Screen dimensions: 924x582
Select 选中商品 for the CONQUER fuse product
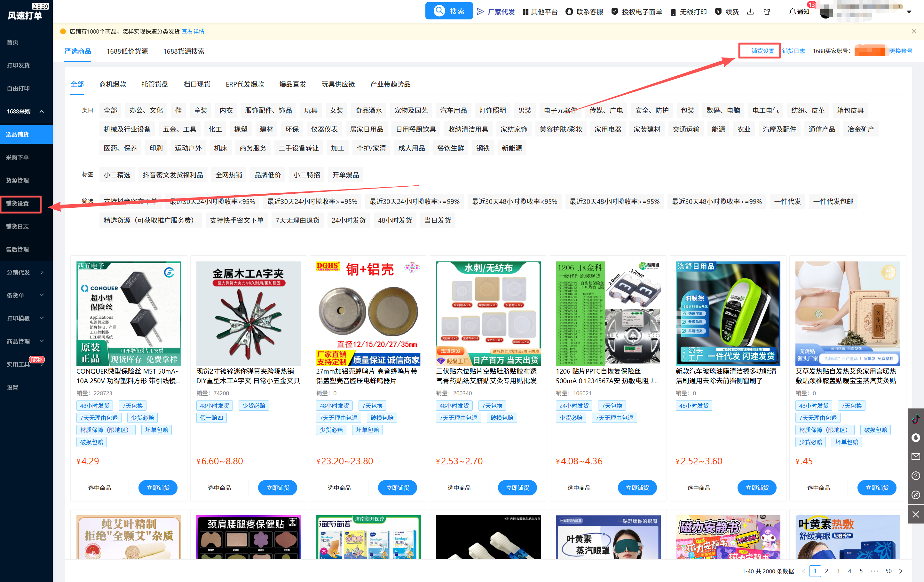[99, 488]
